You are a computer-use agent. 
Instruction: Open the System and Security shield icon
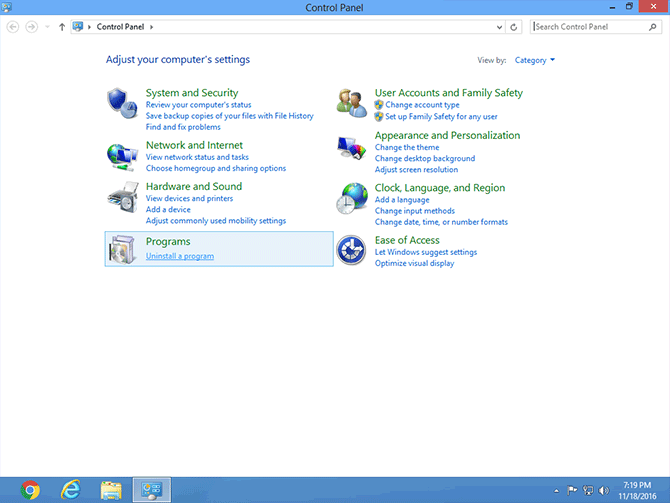point(122,104)
